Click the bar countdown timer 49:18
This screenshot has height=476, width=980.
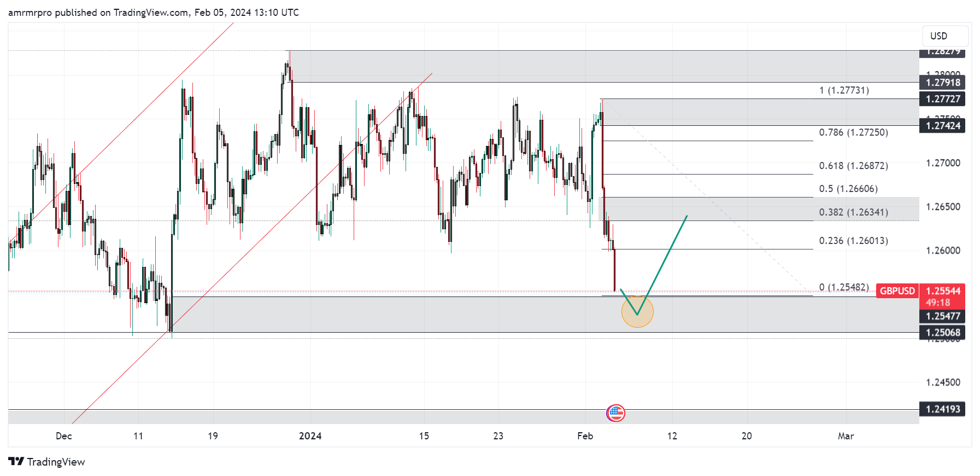coord(937,303)
